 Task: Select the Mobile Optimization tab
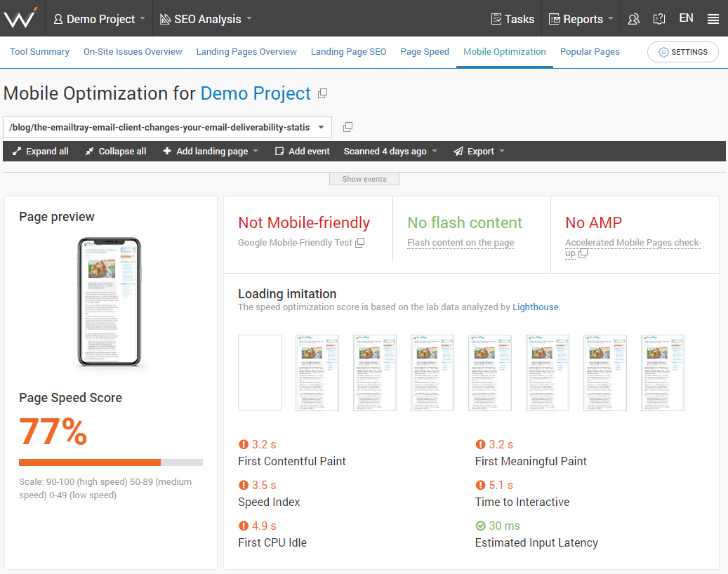click(x=504, y=51)
